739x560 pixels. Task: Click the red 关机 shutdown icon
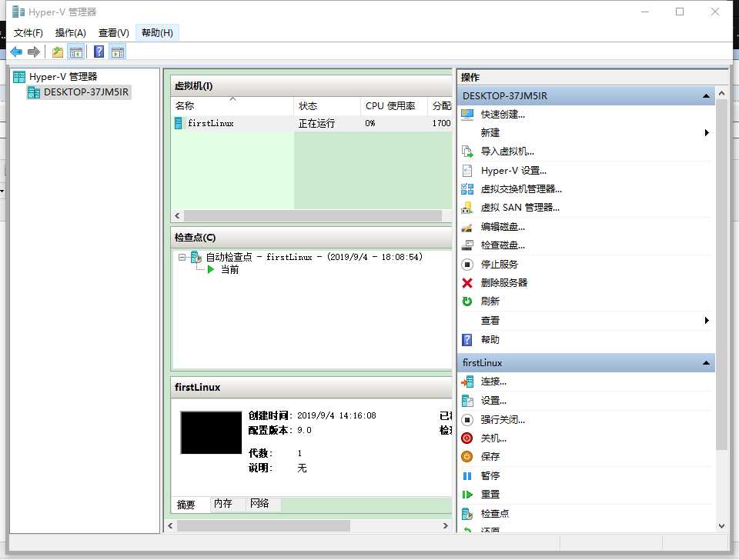pyautogui.click(x=467, y=438)
